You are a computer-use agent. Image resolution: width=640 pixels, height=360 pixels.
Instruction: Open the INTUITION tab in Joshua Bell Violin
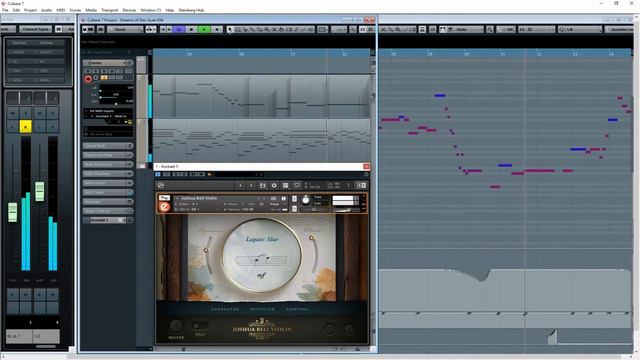pyautogui.click(x=262, y=309)
